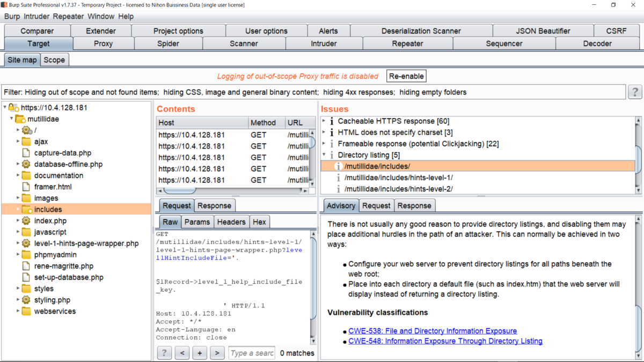Click the file icon beside capture-data.php
The width and height of the screenshot is (644, 362).
click(26, 153)
